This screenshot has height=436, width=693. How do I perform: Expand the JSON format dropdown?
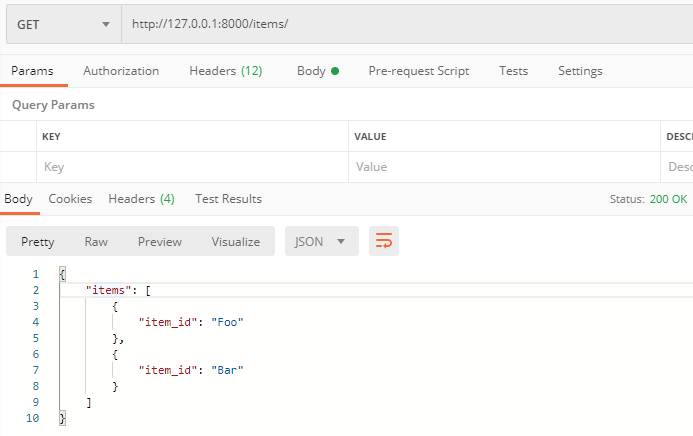pyautogui.click(x=321, y=241)
